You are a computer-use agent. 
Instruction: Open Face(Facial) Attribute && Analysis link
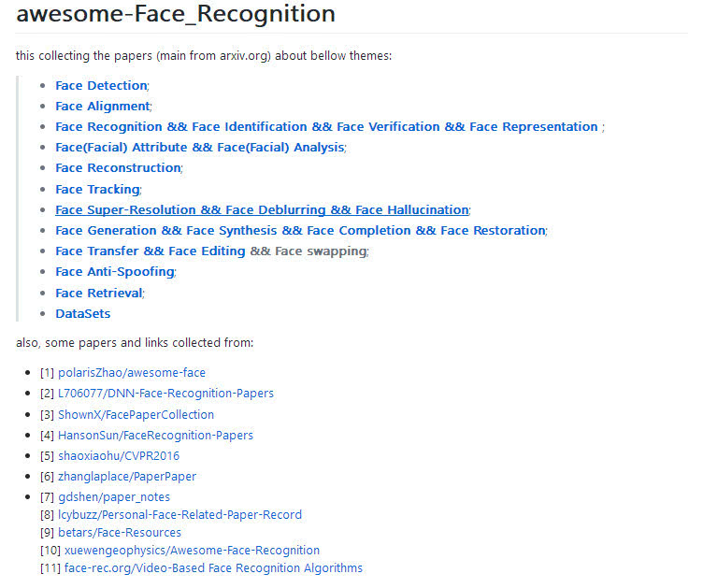(199, 148)
